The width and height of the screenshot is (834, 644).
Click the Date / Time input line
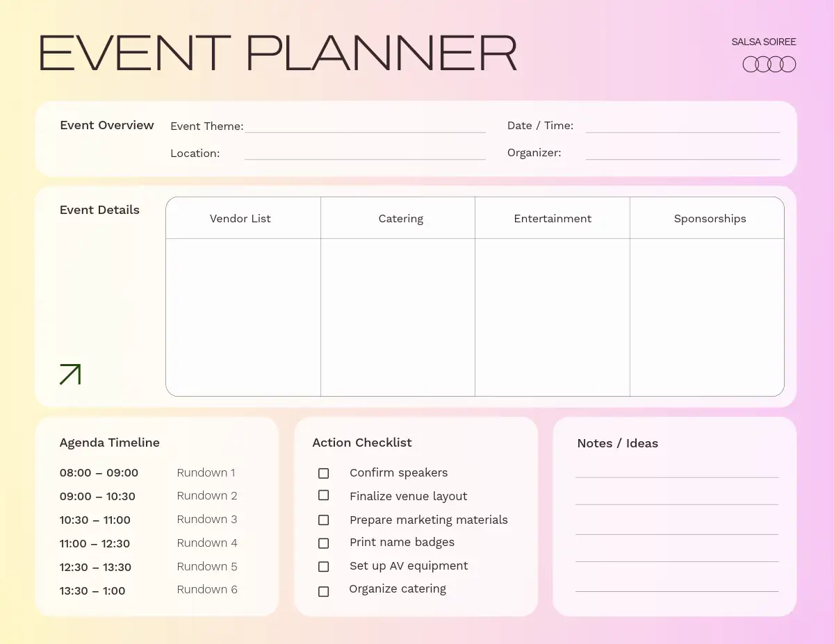coord(682,126)
